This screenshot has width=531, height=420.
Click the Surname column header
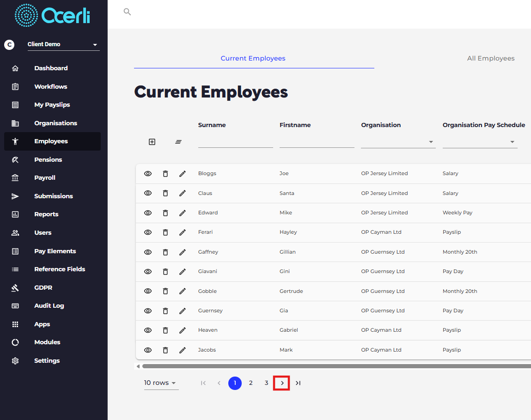pyautogui.click(x=212, y=125)
